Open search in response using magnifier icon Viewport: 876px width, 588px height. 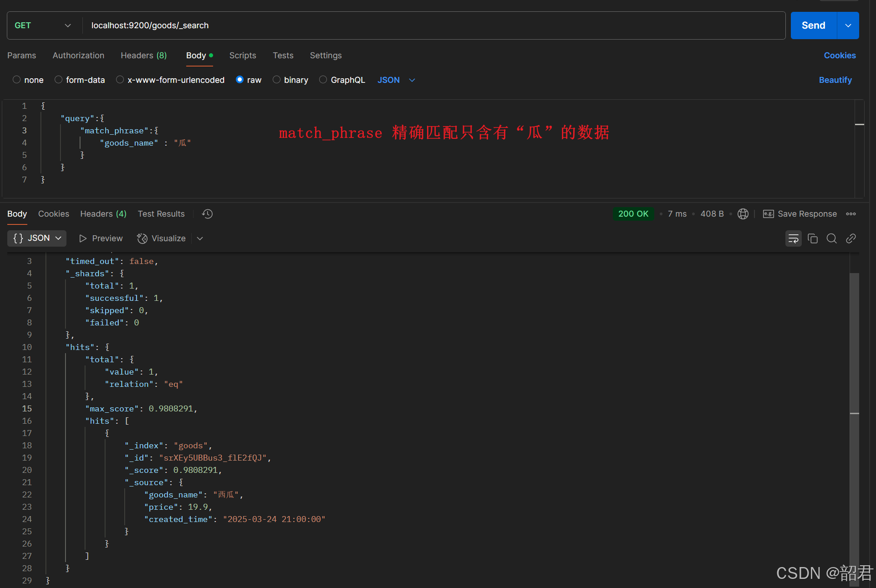pos(831,238)
